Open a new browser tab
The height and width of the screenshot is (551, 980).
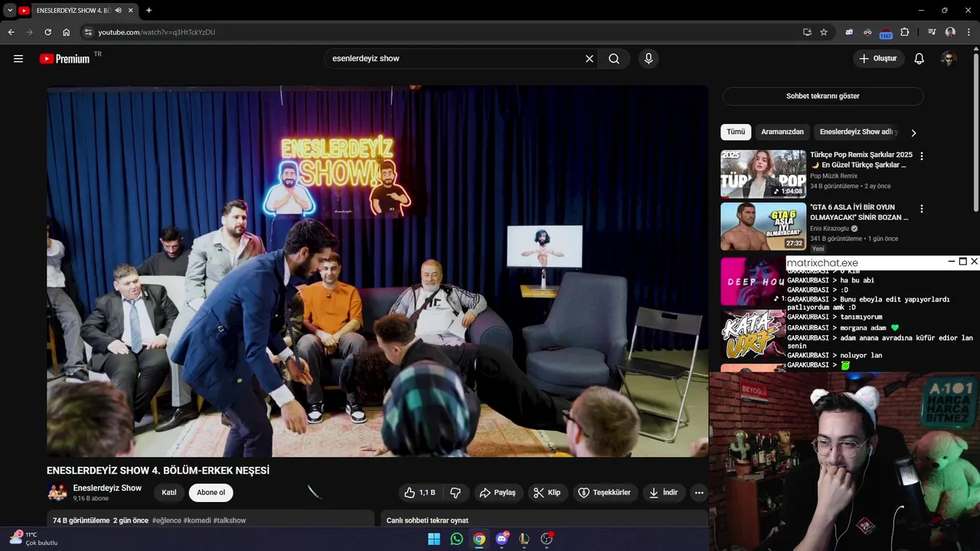tap(149, 11)
